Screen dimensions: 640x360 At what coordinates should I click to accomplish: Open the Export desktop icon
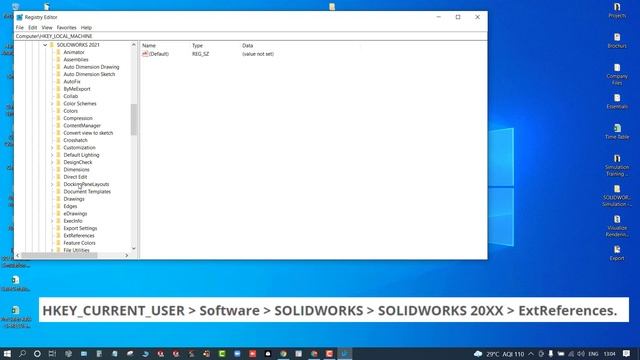tap(617, 253)
